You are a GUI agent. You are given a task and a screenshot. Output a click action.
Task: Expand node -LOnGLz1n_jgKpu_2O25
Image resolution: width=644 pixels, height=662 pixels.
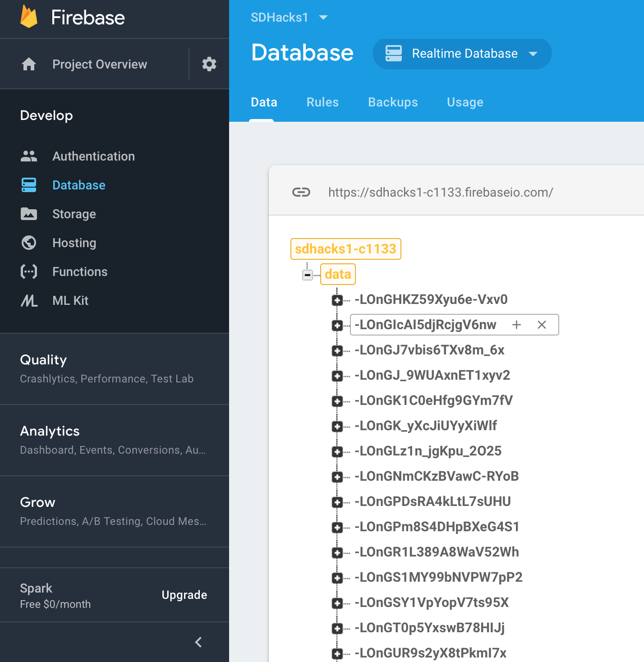click(x=337, y=452)
